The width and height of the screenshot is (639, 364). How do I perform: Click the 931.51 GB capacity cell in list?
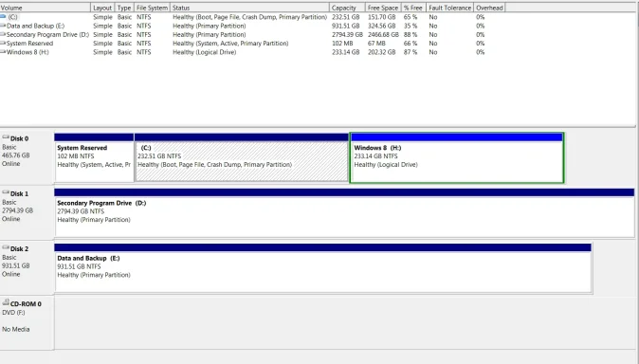pyautogui.click(x=346, y=26)
